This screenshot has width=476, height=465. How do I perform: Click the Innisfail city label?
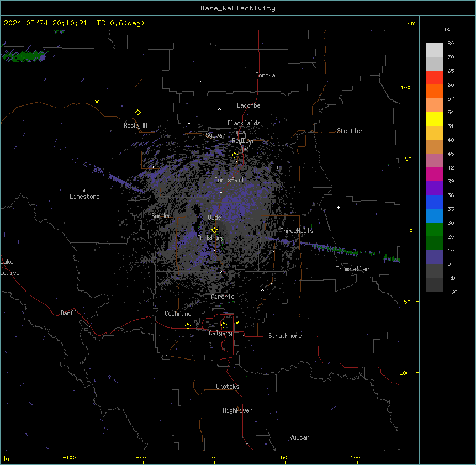pyautogui.click(x=229, y=180)
